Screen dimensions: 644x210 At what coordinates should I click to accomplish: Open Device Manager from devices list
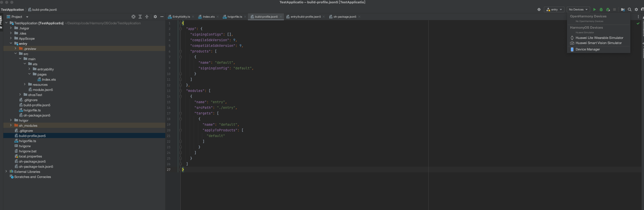599,49
